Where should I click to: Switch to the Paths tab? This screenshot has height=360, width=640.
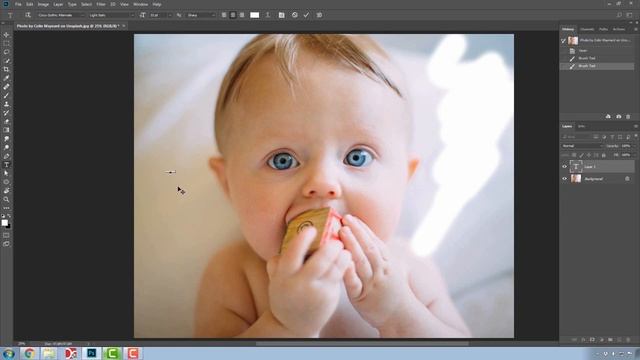click(604, 29)
